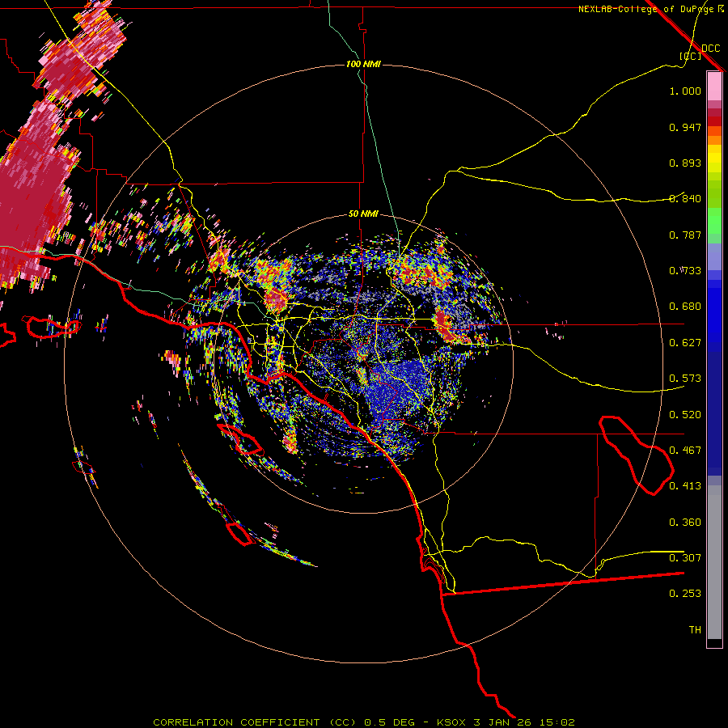Click the 0.947 color scale value
728x728 pixels.
(685, 127)
